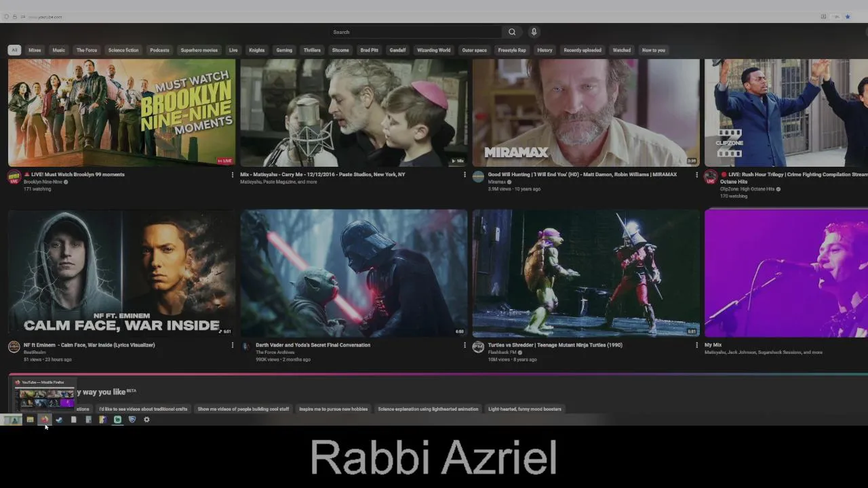
Task: Select the Freestyle Rap filter chip
Action: tap(512, 50)
